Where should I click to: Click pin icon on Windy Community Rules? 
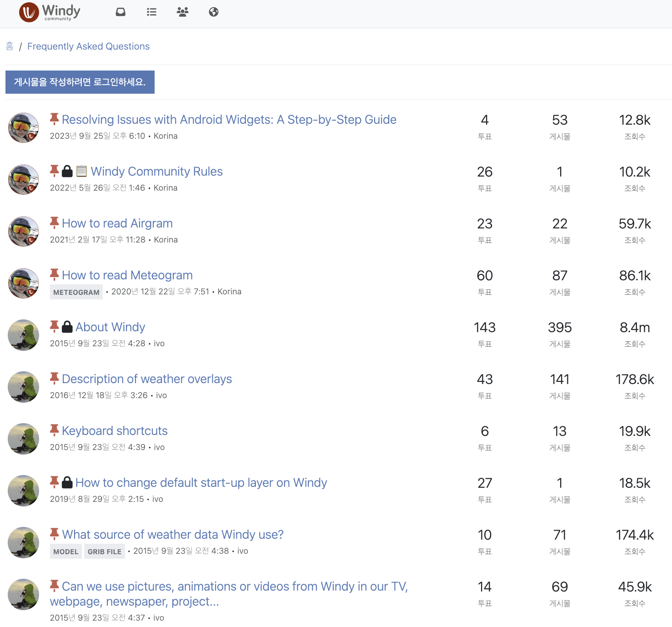55,171
